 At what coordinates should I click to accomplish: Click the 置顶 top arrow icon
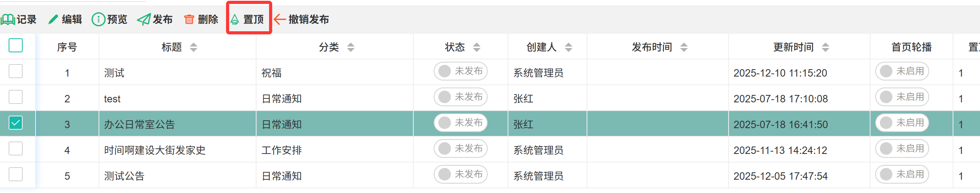pos(235,19)
